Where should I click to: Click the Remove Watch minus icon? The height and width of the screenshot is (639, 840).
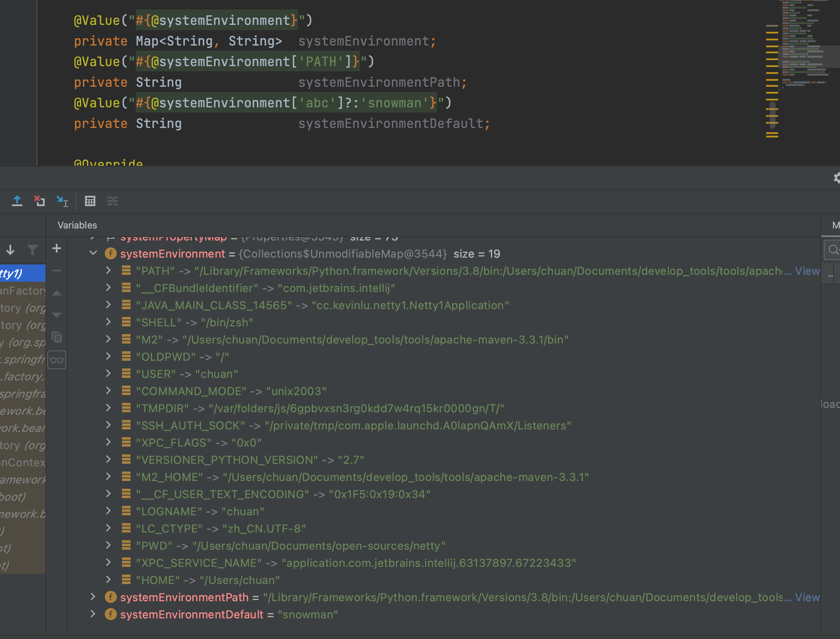pyautogui.click(x=57, y=271)
